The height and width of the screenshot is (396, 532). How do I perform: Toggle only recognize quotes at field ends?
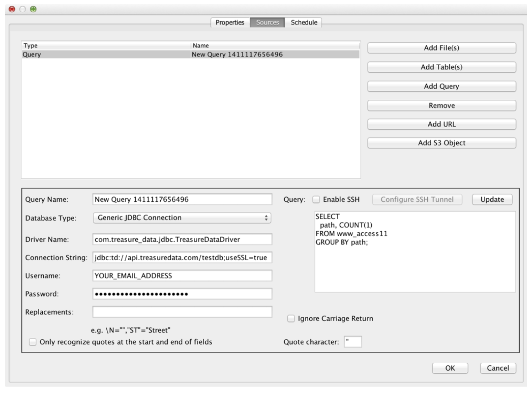pyautogui.click(x=33, y=342)
